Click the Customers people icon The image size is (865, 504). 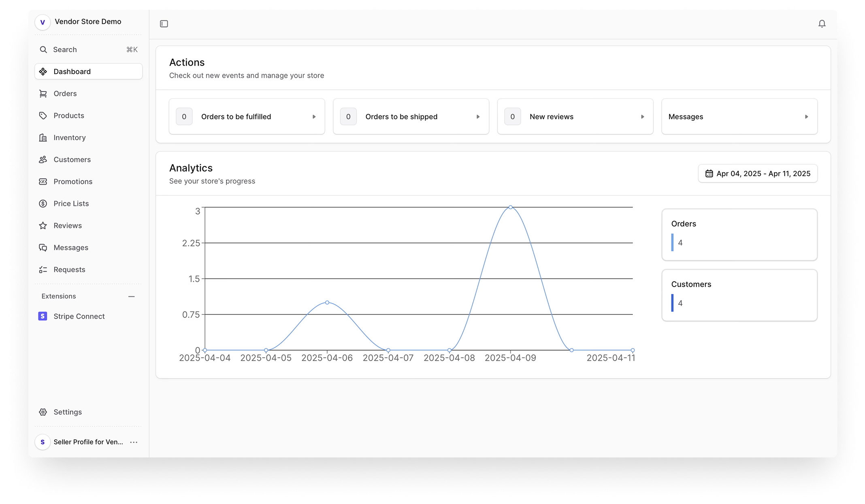pos(43,159)
